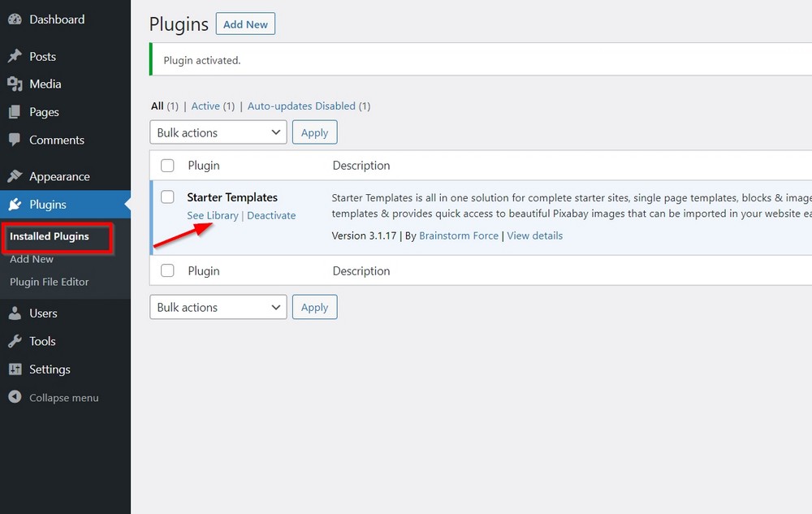Click 'Version 3.1.17' text
The image size is (812, 514).
(x=364, y=235)
